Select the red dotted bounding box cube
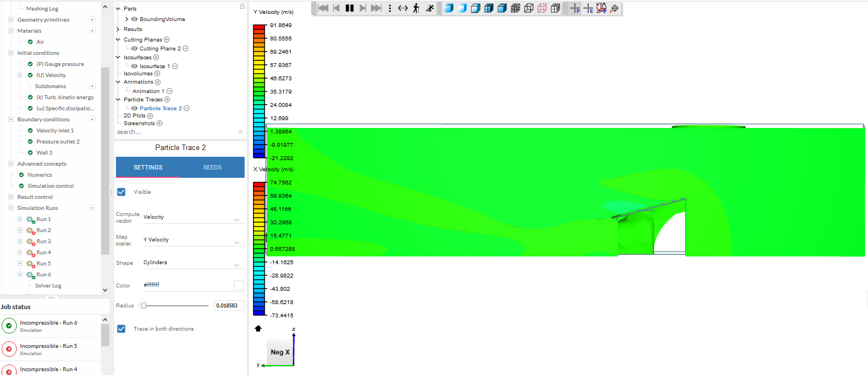Screen dimensions: 868x375 [542, 8]
